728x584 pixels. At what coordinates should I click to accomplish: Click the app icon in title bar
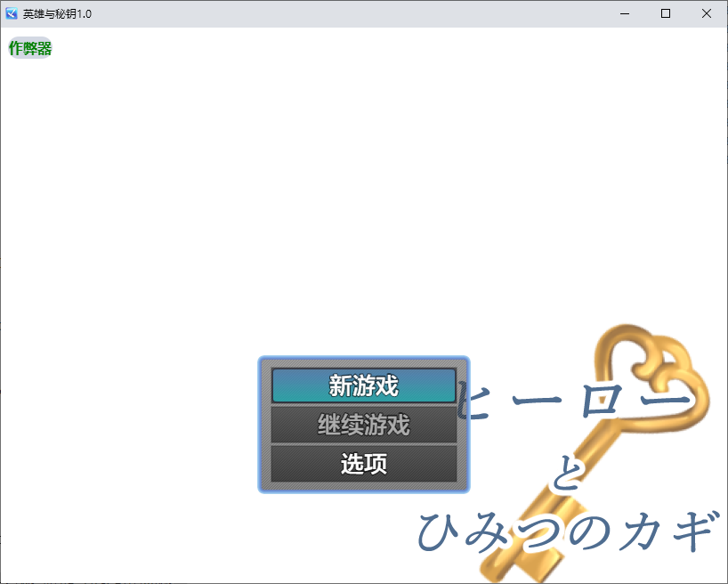point(12,13)
